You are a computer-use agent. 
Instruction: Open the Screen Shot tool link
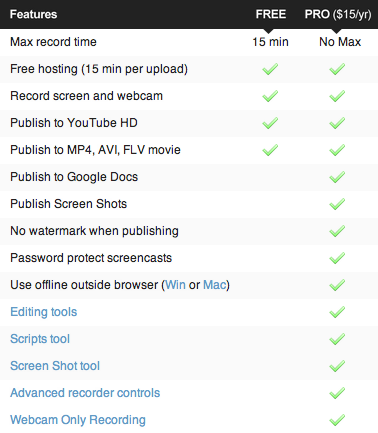(55, 366)
